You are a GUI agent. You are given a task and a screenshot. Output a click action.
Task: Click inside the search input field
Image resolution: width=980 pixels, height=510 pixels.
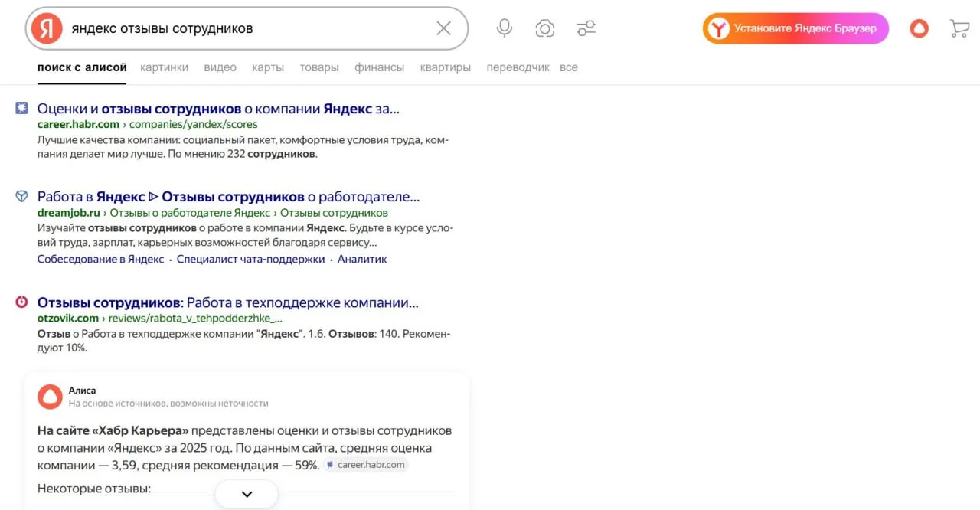click(230, 28)
